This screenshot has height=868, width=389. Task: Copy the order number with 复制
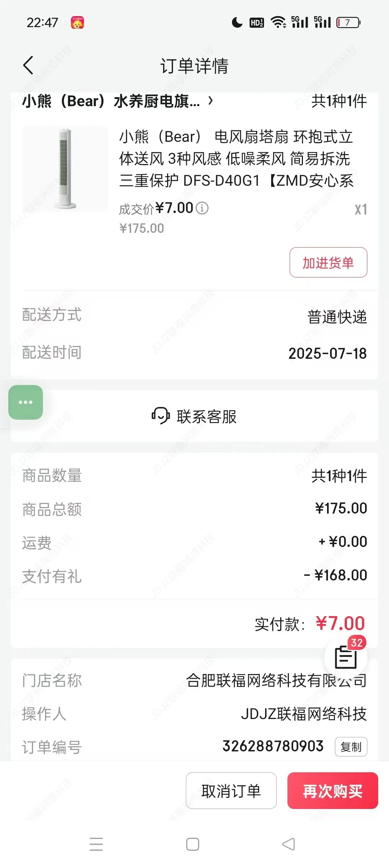(351, 747)
